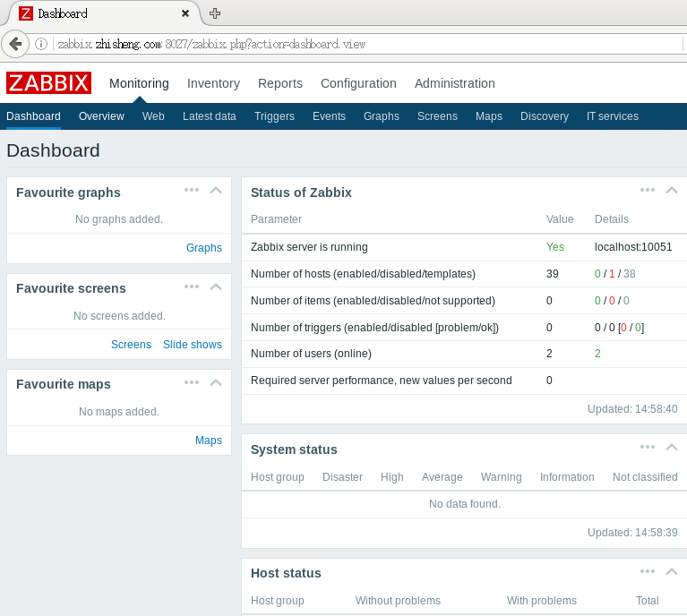Open the Screens submenu tab
Image resolution: width=687 pixels, height=616 pixels.
437,116
